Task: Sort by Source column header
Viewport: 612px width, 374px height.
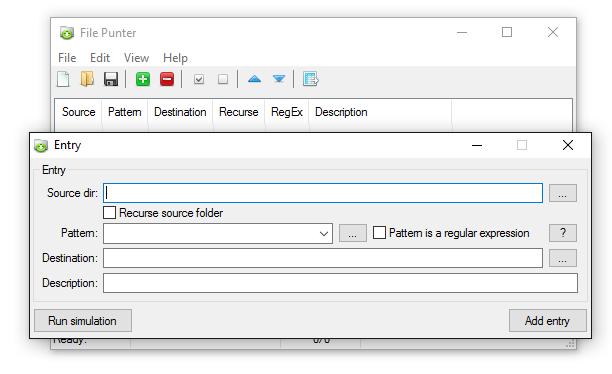Action: click(78, 112)
